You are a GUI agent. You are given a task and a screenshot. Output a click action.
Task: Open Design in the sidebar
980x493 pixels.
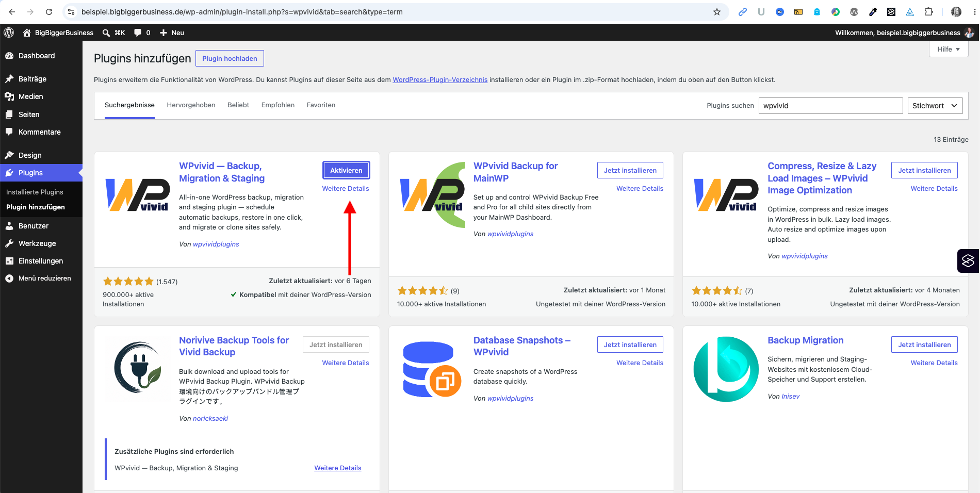pyautogui.click(x=41, y=155)
